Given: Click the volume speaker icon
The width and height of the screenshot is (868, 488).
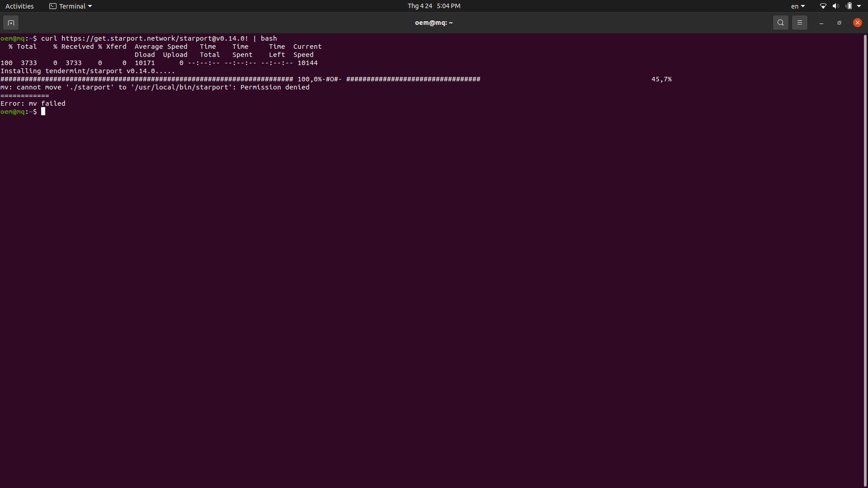Looking at the screenshot, I should 835,6.
